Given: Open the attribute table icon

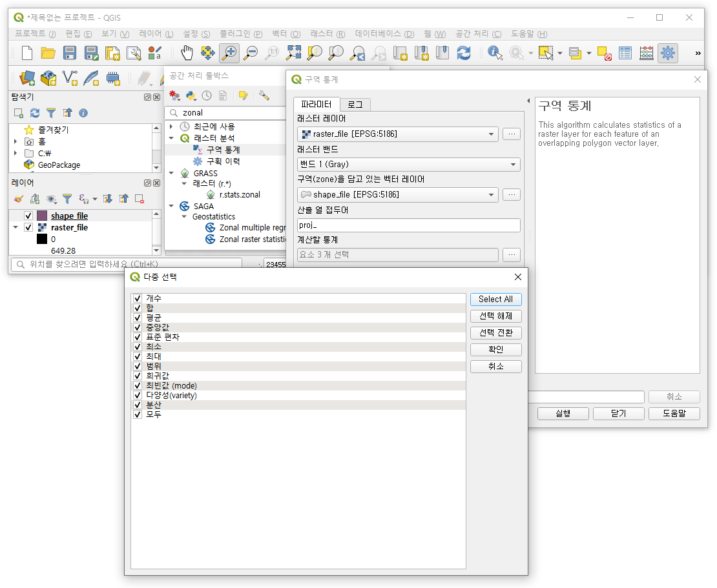Looking at the screenshot, I should click(x=625, y=53).
